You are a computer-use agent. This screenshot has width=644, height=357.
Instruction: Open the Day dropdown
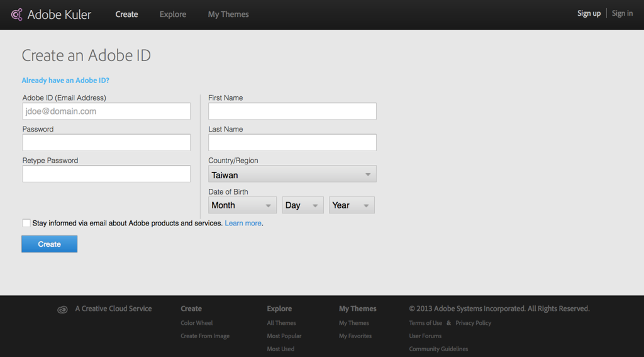tap(303, 205)
